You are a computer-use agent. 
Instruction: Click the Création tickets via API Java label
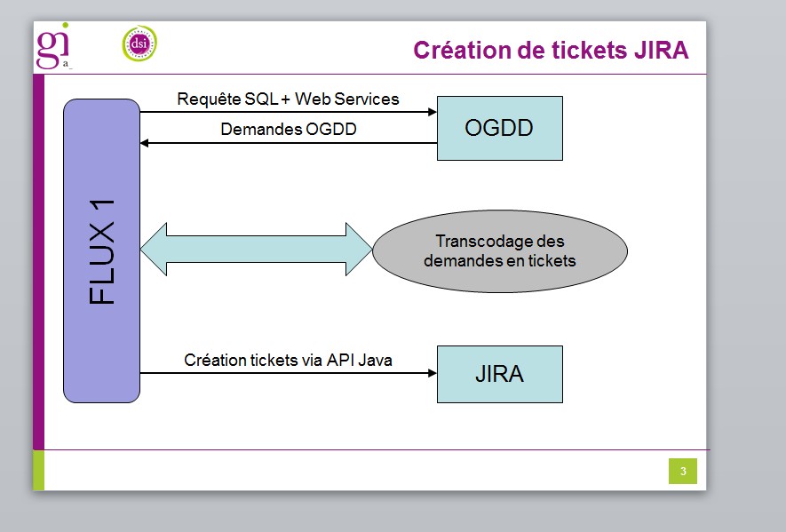[x=288, y=360]
